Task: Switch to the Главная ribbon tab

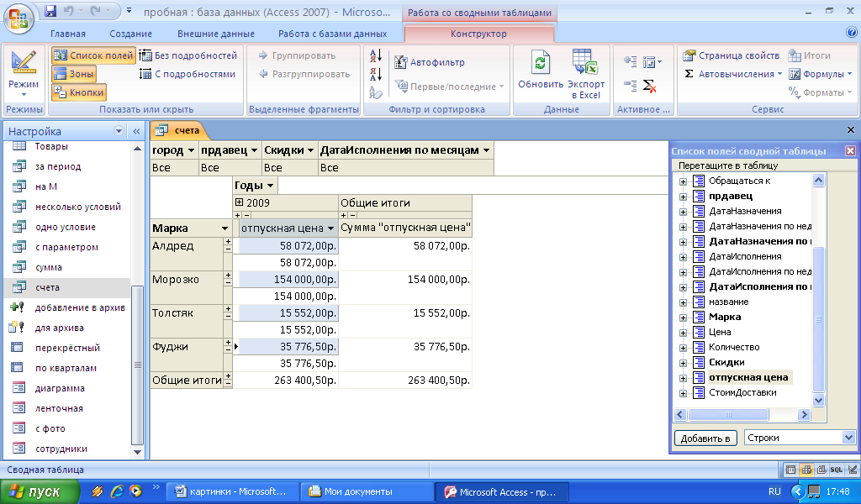Action: click(68, 34)
